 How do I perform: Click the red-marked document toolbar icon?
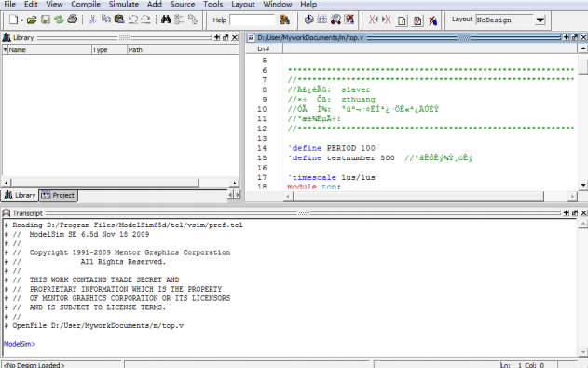(x=417, y=20)
